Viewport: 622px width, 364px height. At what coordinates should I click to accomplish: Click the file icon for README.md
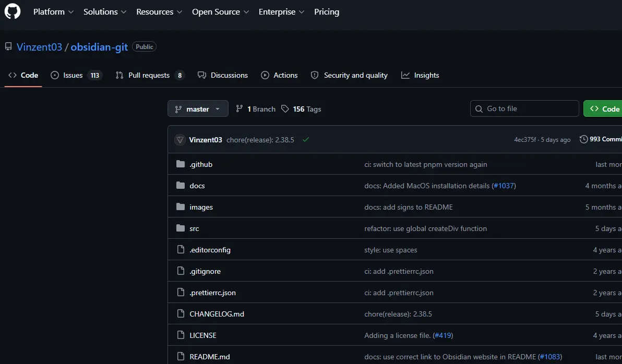click(x=181, y=357)
